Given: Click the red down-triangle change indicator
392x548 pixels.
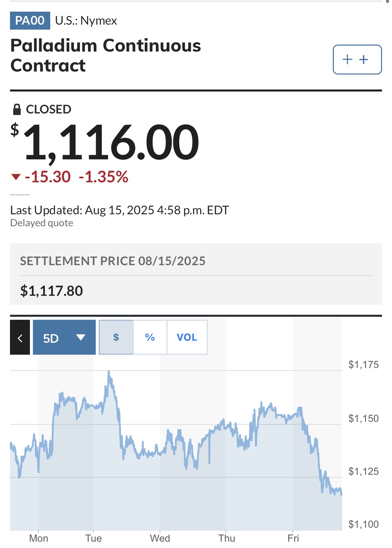Looking at the screenshot, I should click(x=16, y=177).
